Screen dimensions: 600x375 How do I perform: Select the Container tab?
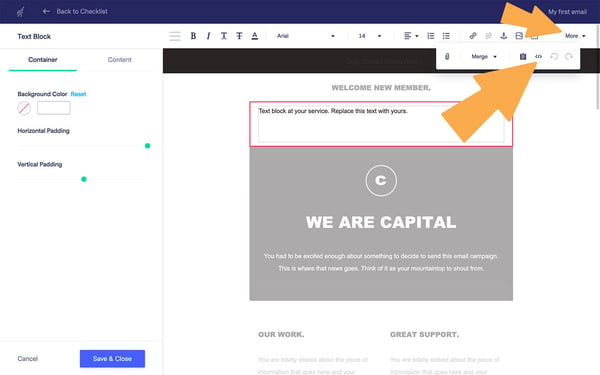pyautogui.click(x=42, y=60)
